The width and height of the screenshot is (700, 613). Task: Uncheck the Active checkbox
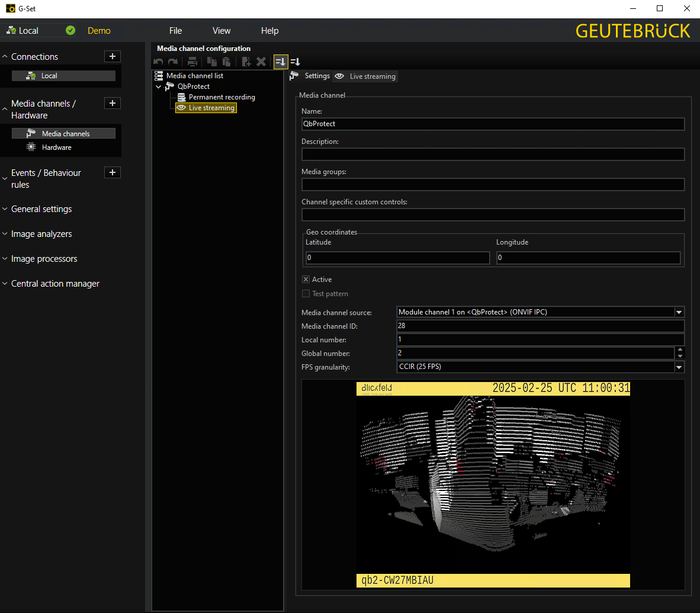click(306, 280)
